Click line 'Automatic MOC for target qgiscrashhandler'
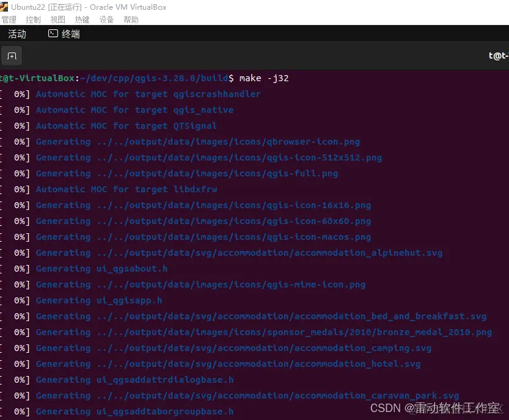The height and width of the screenshot is (420, 509). pos(148,95)
